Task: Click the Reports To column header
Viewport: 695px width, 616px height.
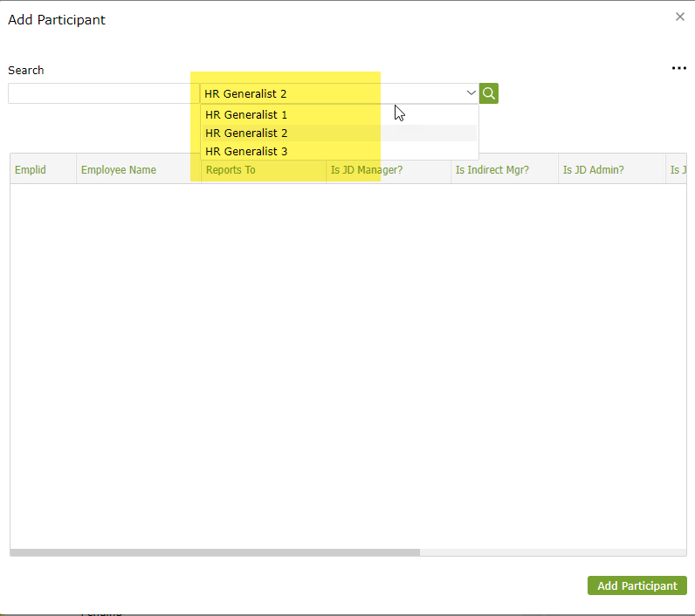Action: click(231, 169)
